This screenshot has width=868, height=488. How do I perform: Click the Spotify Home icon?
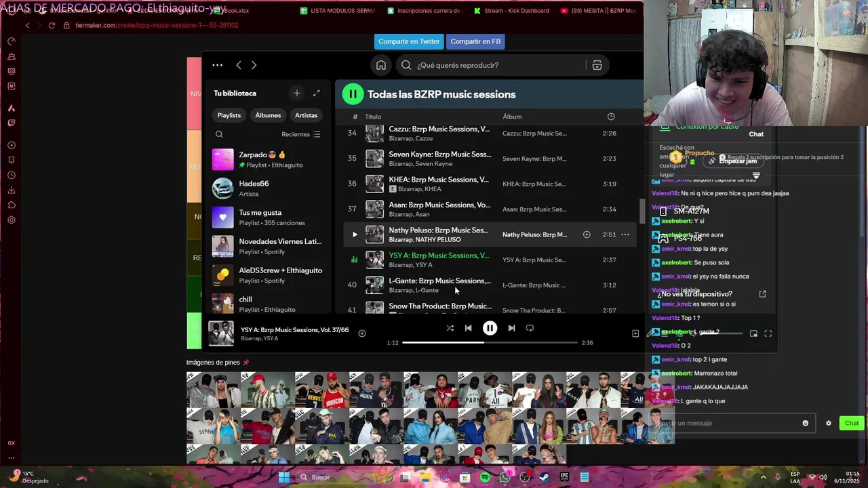tap(381, 65)
